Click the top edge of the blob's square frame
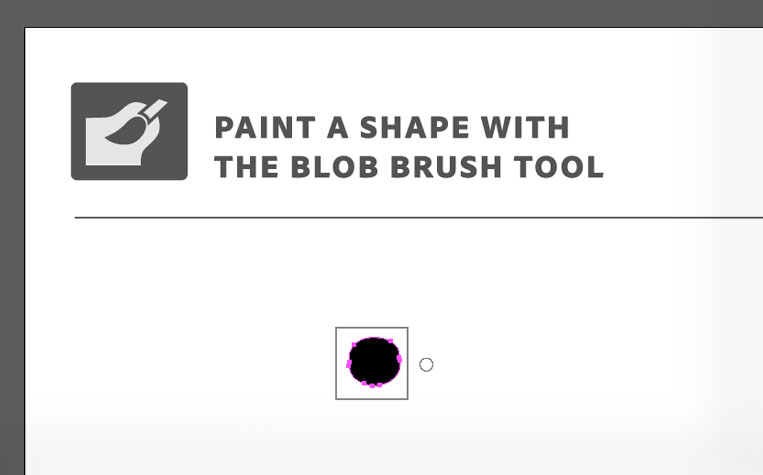 [372, 327]
